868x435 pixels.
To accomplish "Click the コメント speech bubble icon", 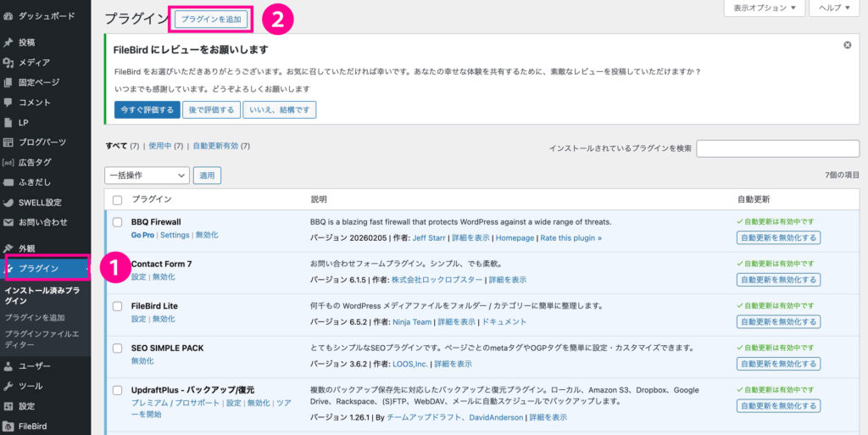I will [x=8, y=103].
